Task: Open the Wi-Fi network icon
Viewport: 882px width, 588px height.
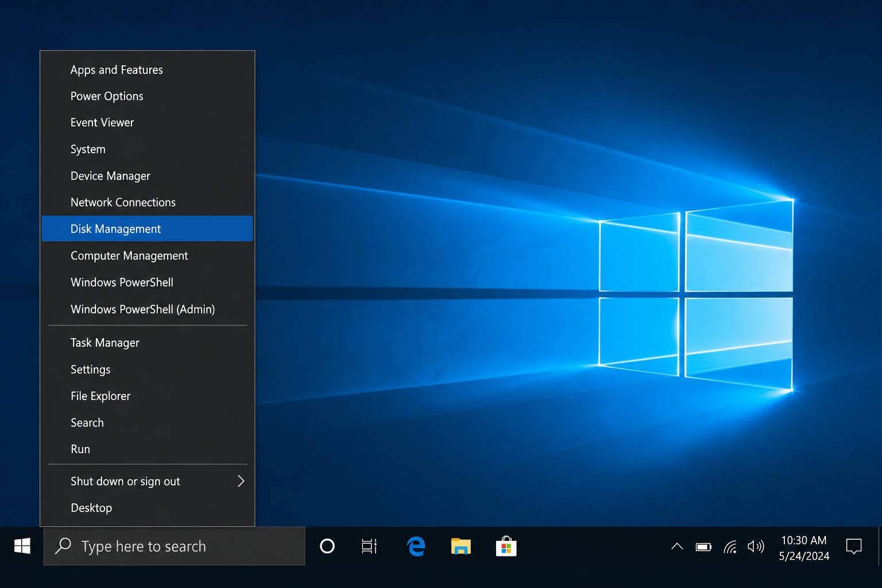Action: 730,547
